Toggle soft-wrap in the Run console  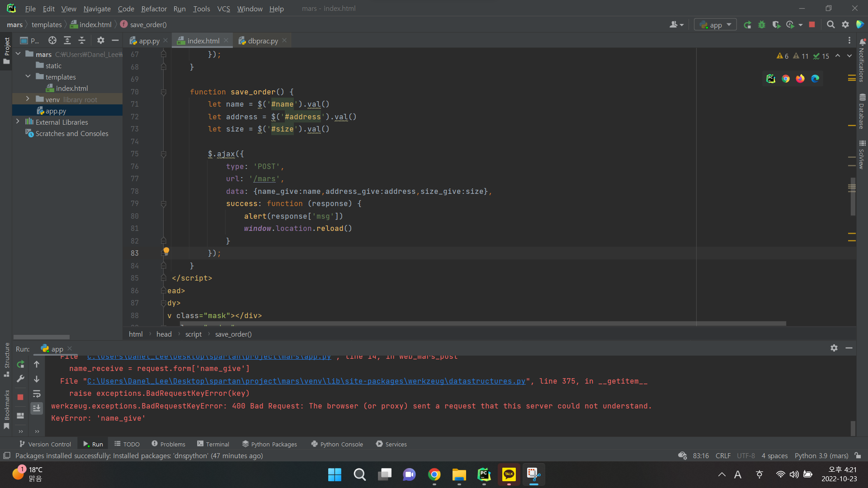pos(37,394)
